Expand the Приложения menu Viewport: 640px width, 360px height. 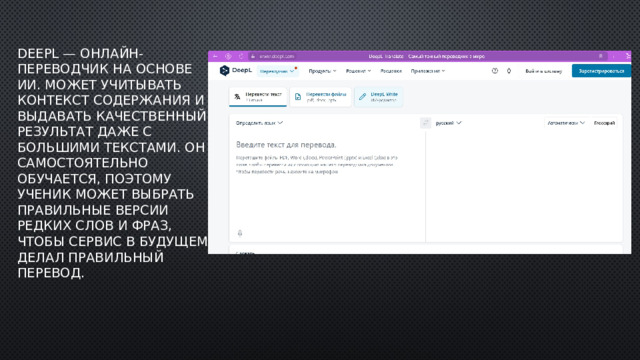point(427,71)
